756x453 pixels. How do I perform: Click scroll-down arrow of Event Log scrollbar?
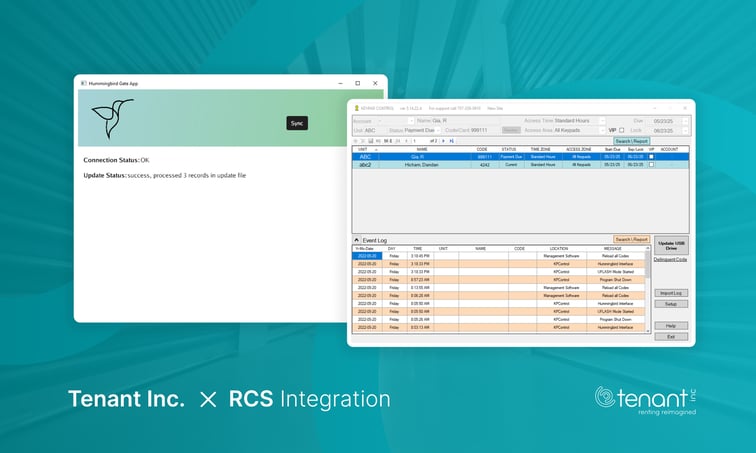click(x=648, y=331)
